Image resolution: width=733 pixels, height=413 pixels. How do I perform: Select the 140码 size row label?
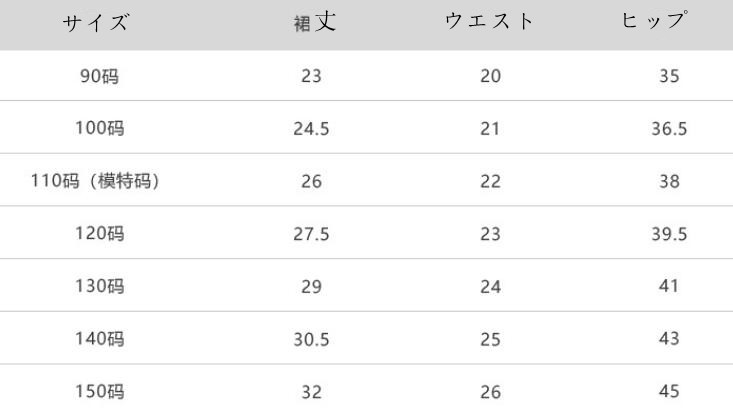100,339
